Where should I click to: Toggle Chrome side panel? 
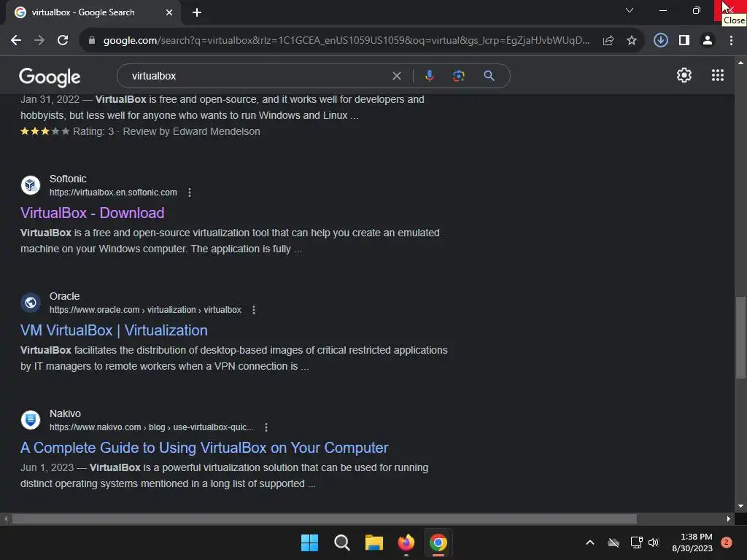(684, 41)
